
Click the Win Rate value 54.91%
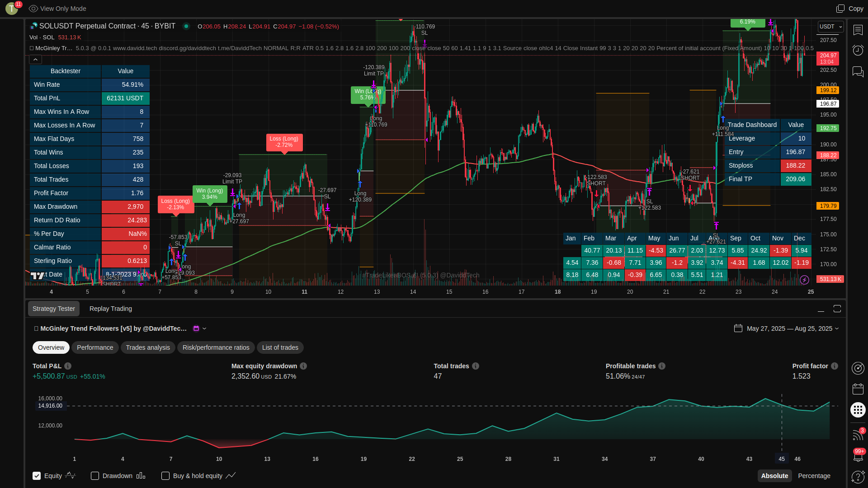coord(126,84)
